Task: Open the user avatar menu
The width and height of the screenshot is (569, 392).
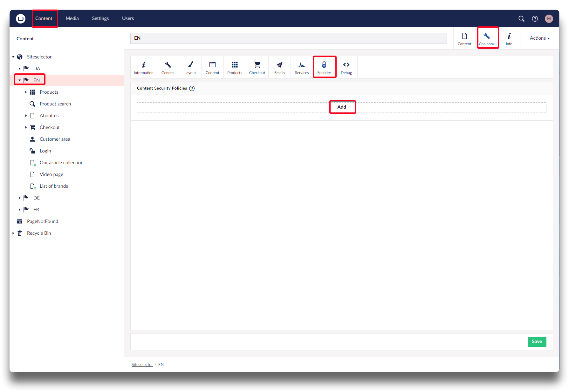Action: tap(549, 19)
